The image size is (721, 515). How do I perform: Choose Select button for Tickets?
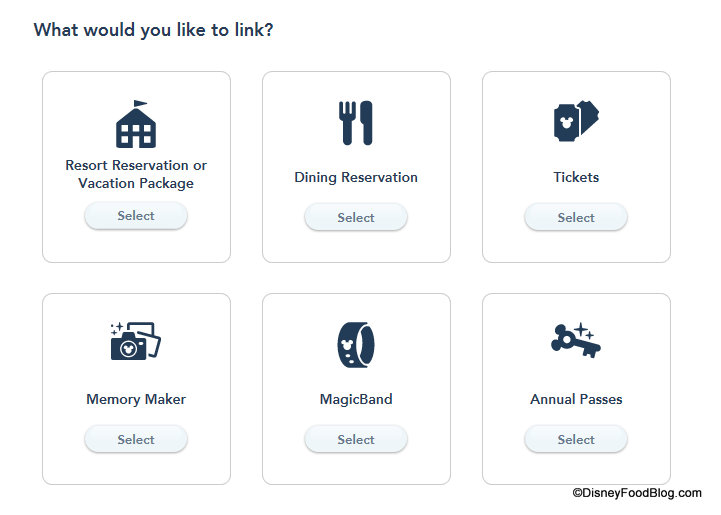576,217
